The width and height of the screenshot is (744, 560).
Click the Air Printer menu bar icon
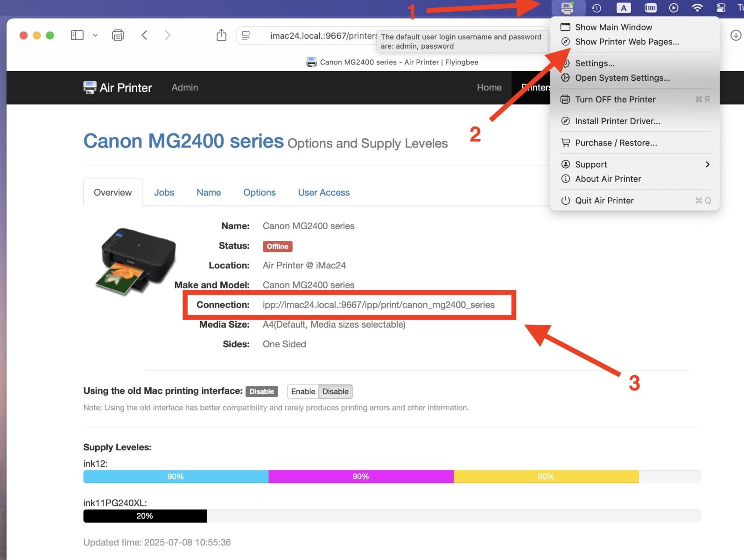[567, 8]
